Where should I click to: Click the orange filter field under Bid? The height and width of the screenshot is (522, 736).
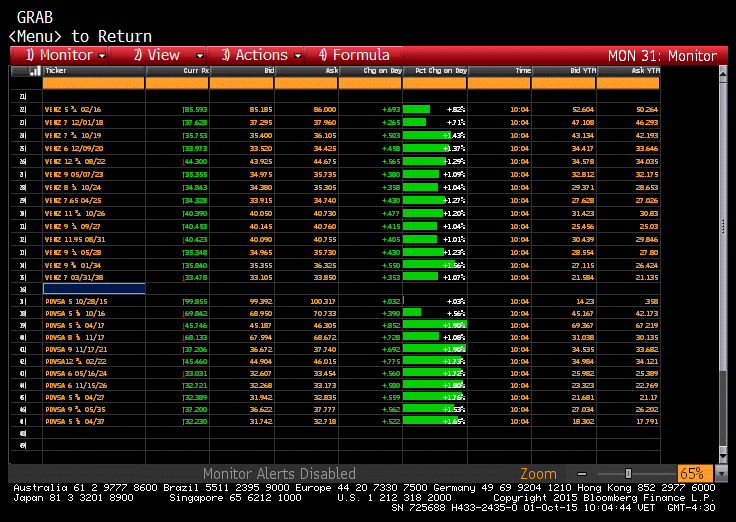pos(242,84)
